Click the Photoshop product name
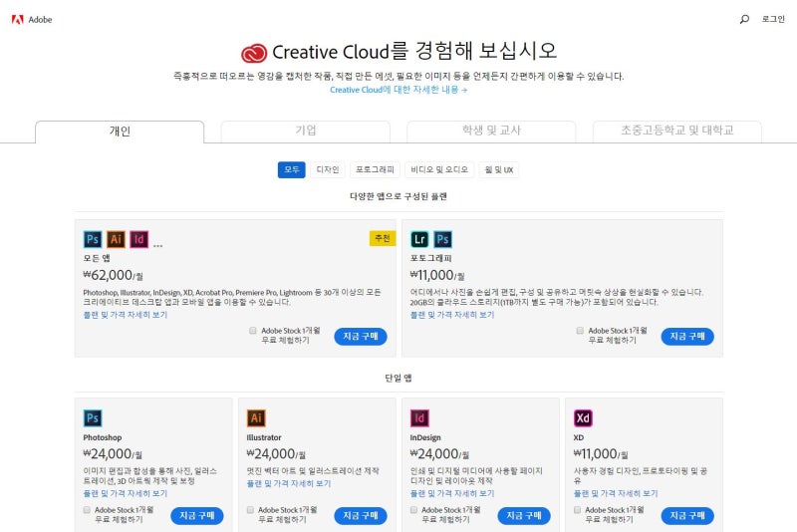797x532 pixels. [103, 437]
